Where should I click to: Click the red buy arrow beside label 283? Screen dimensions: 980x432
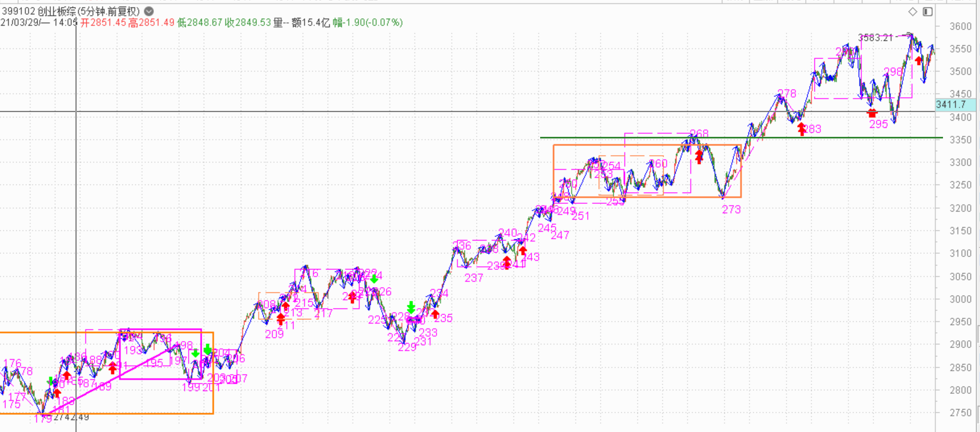pos(801,129)
